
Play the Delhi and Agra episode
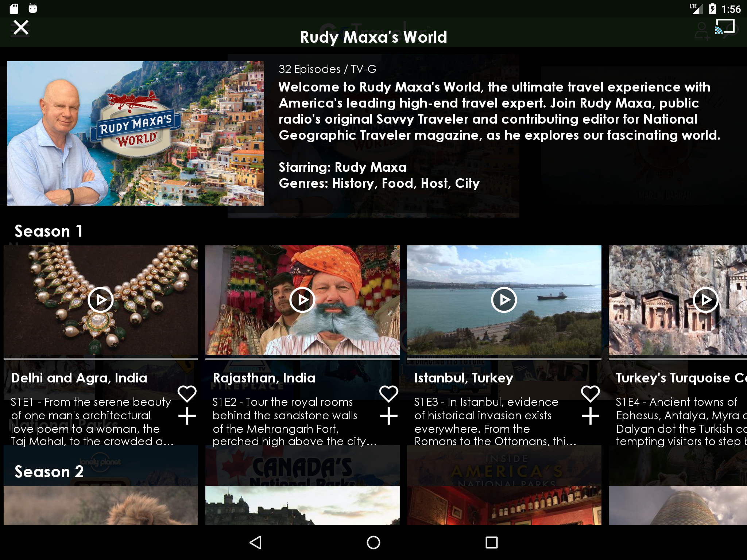click(101, 300)
